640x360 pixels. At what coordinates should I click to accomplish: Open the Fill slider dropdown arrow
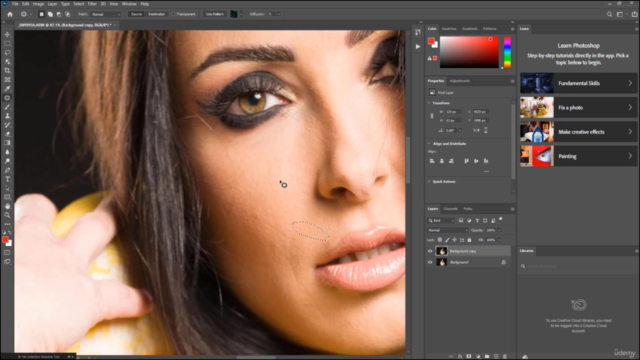click(499, 240)
